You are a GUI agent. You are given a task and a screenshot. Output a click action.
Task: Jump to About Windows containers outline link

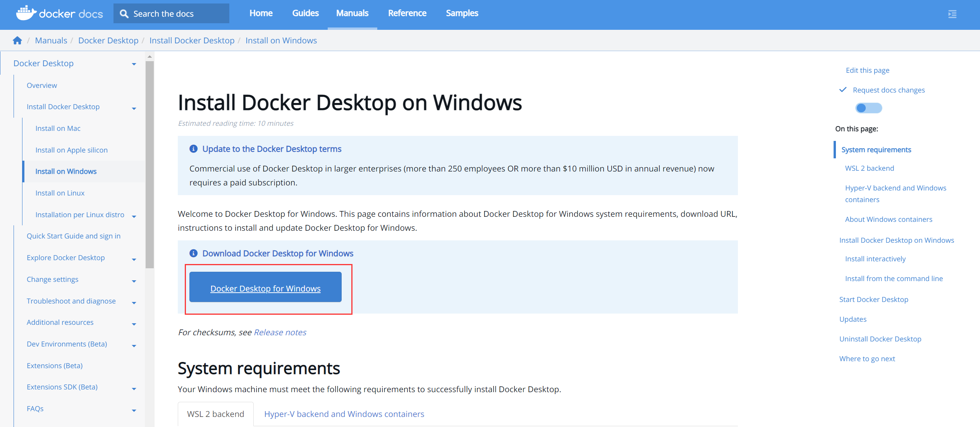point(889,219)
